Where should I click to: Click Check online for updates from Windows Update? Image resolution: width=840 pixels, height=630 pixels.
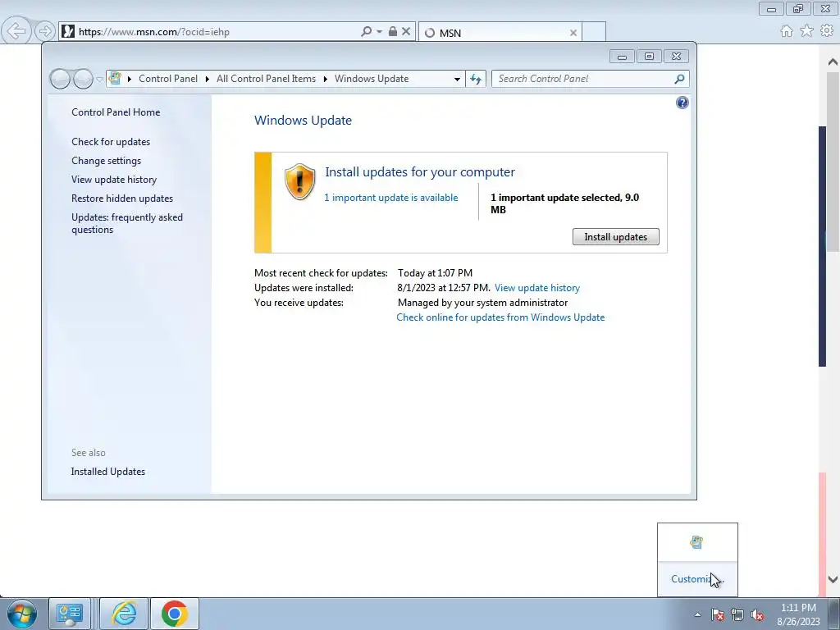coord(500,317)
